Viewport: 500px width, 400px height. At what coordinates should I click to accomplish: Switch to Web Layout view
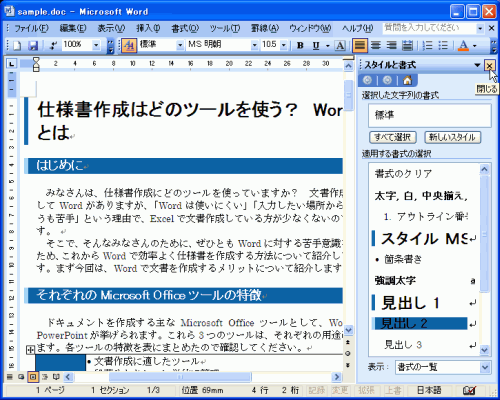21,377
